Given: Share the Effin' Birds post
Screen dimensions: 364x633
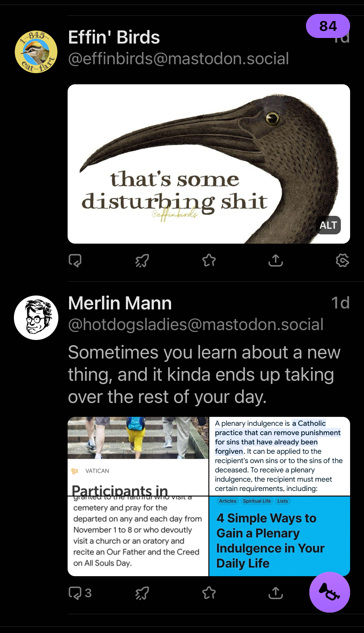Looking at the screenshot, I should [x=276, y=261].
